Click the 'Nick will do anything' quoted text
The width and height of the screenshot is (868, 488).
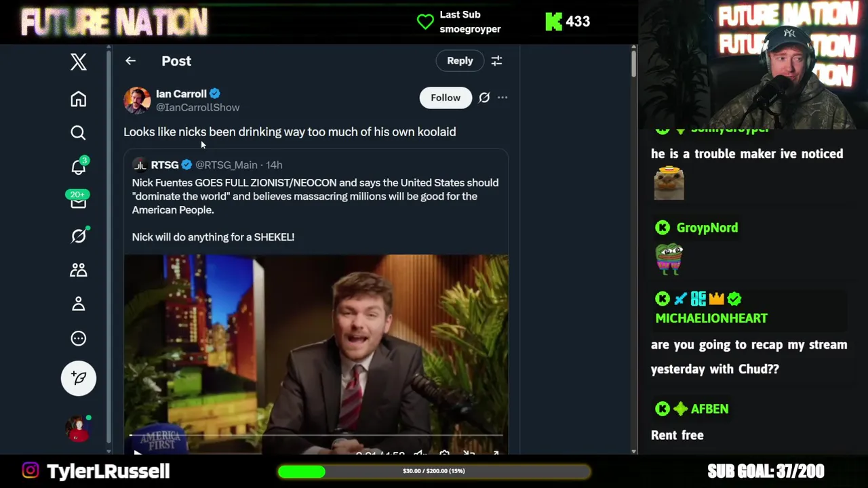[213, 237]
